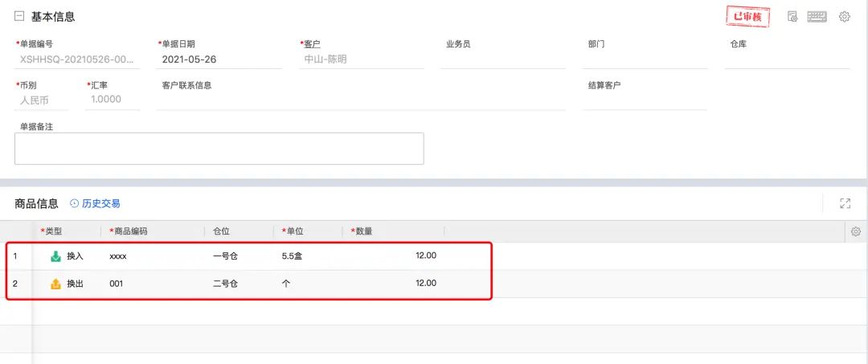The width and height of the screenshot is (868, 364).
Task: Click the 已审核 stamp
Action: [x=748, y=17]
